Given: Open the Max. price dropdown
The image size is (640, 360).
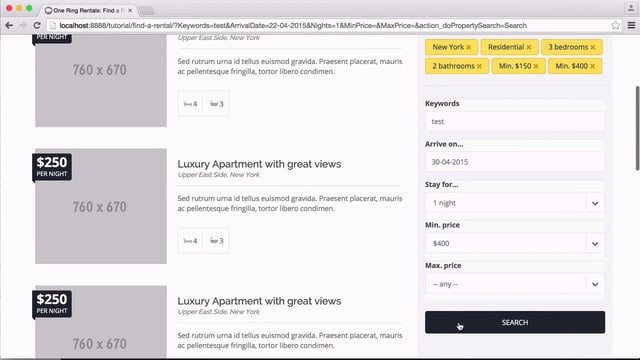Looking at the screenshot, I should (514, 284).
